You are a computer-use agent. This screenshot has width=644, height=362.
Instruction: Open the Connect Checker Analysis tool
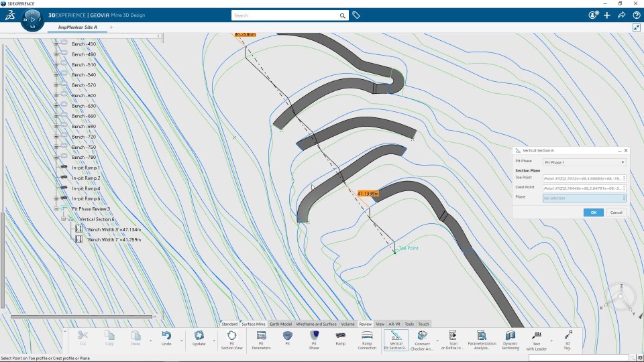coord(422,341)
